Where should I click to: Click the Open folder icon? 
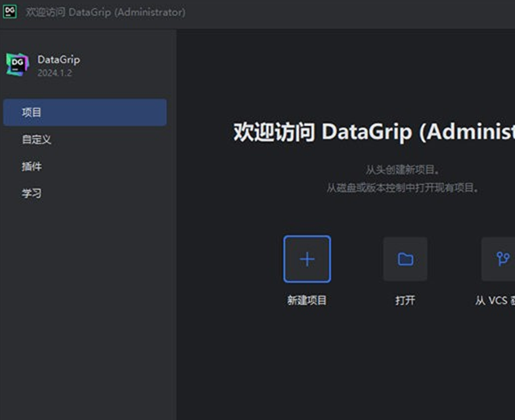click(405, 259)
